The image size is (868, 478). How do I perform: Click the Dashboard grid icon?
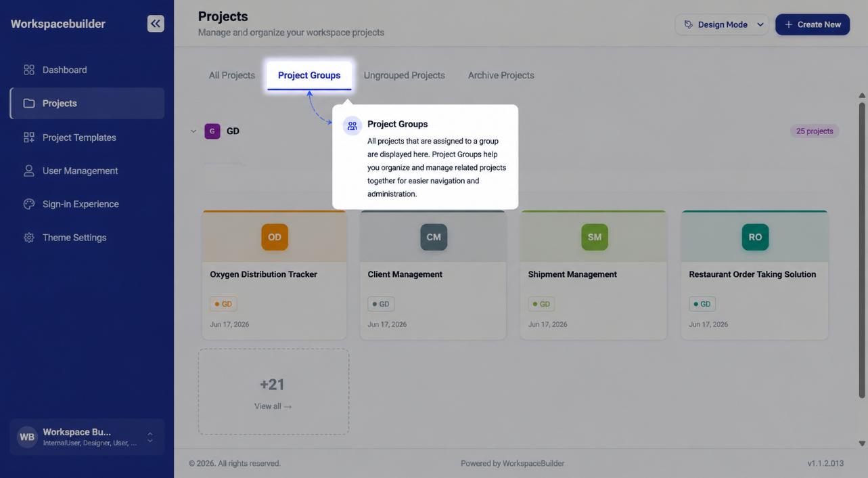[28, 70]
